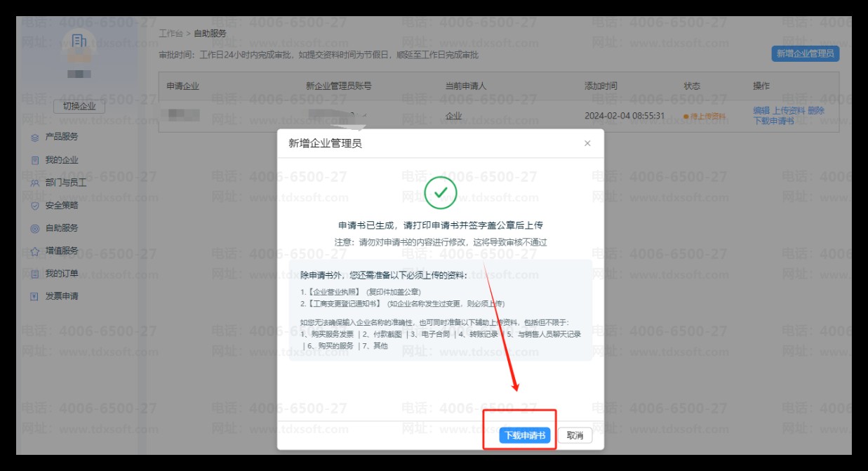Click the 取消 button in dialog
The width and height of the screenshot is (868, 471).
[575, 435]
